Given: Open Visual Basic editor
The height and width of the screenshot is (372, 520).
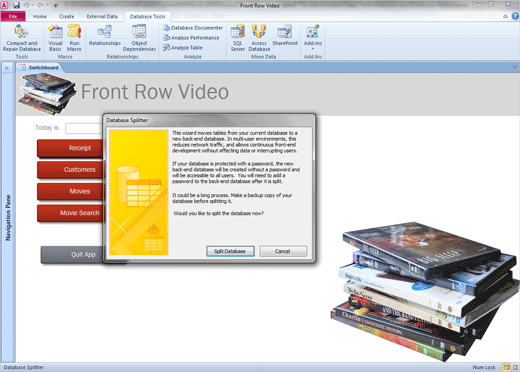Looking at the screenshot, I should click(55, 38).
